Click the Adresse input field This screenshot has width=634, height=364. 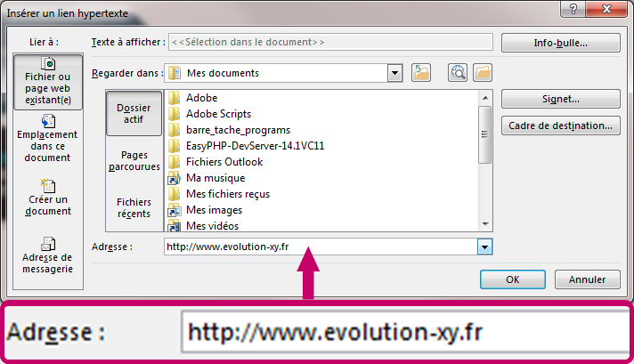321,247
